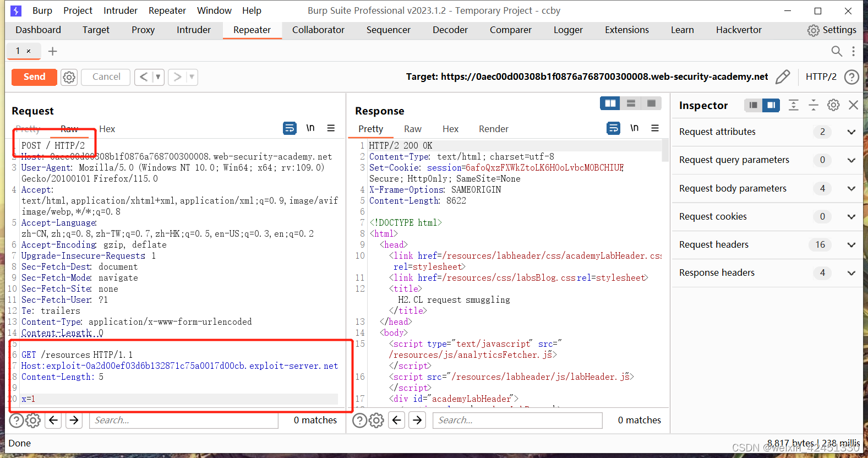Click the search magnifier icon in Repeater
Image resolution: width=868 pixels, height=458 pixels.
[x=837, y=51]
